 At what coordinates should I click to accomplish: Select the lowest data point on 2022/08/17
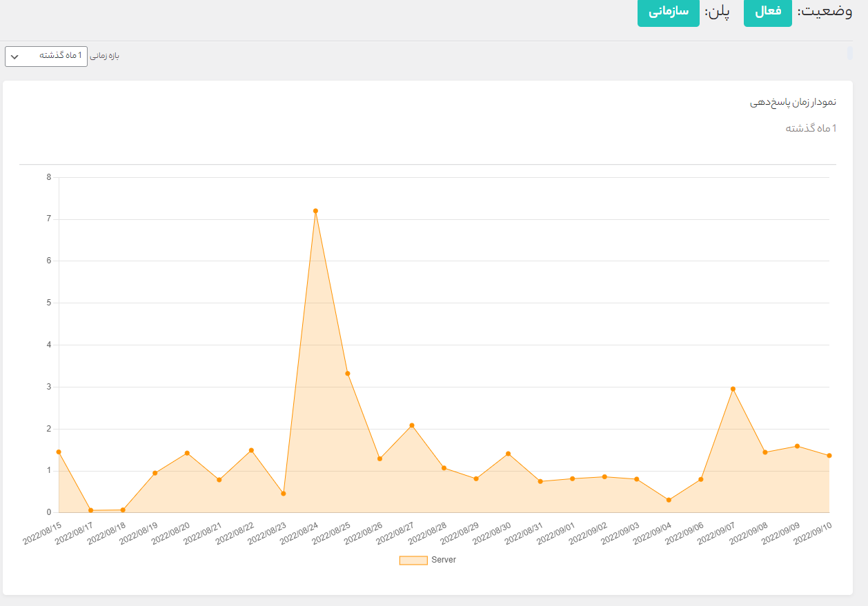(90, 510)
